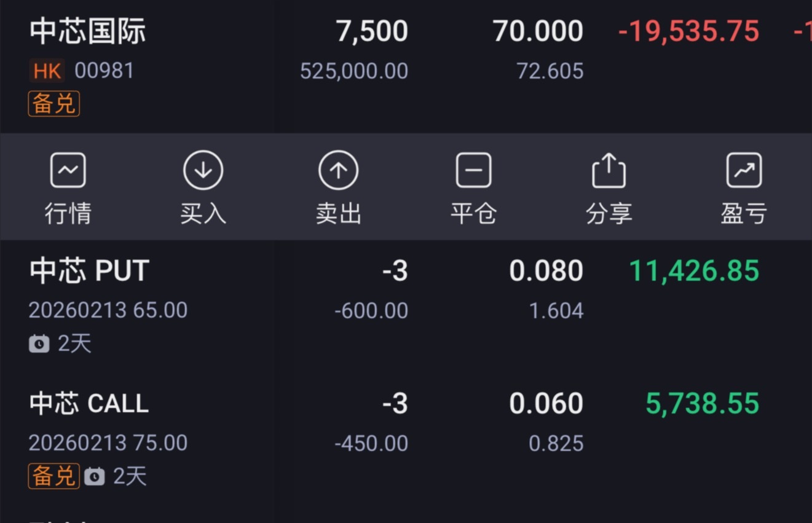Select the 备兑 tag on the 中芯 CALL row

[x=53, y=476]
